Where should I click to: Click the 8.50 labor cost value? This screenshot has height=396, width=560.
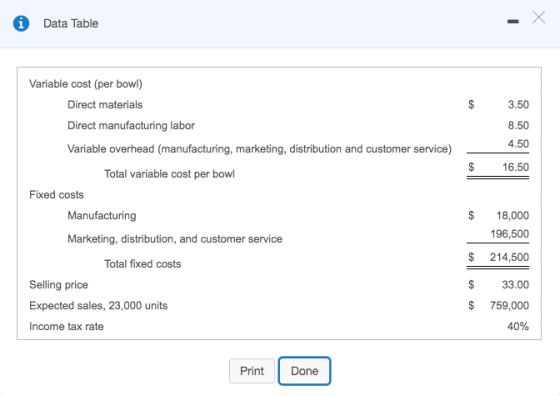click(x=518, y=125)
